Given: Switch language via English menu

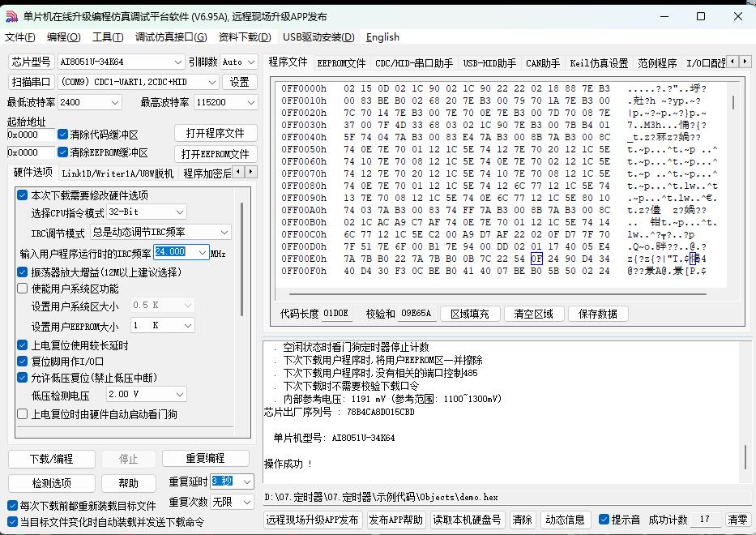Looking at the screenshot, I should (x=382, y=37).
